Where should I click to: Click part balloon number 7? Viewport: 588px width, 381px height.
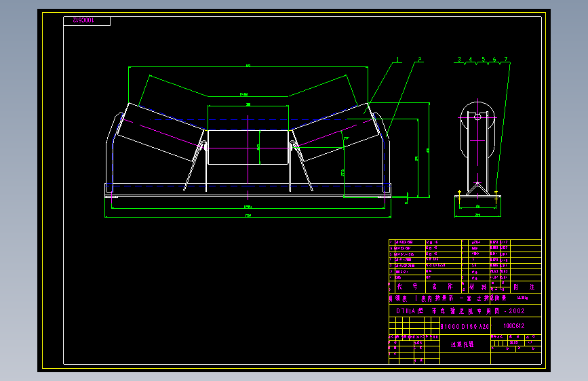click(505, 59)
